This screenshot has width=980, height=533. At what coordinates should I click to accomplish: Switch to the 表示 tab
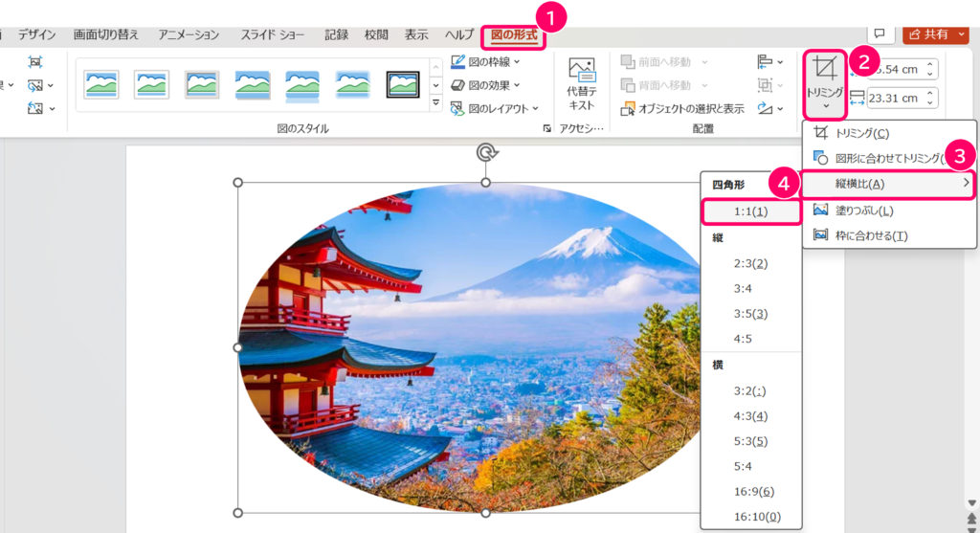coord(415,35)
